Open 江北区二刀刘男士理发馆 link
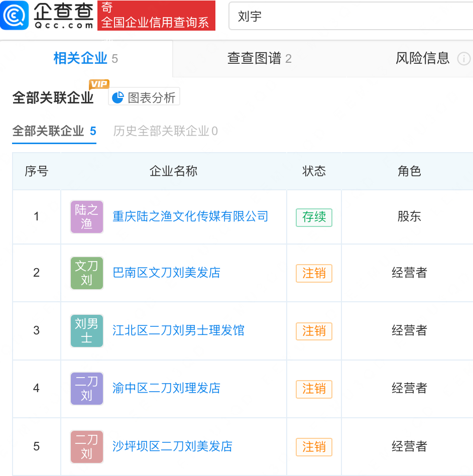Image resolution: width=473 pixels, height=476 pixels. point(178,330)
